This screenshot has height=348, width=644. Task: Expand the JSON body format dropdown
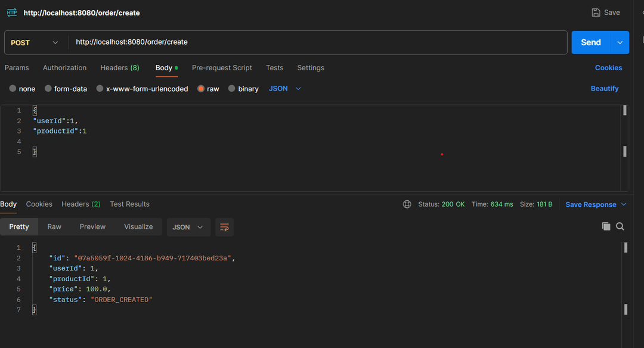[x=285, y=89]
